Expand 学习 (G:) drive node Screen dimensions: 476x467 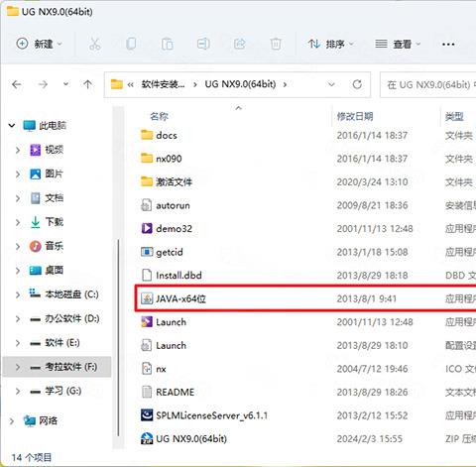(x=18, y=391)
